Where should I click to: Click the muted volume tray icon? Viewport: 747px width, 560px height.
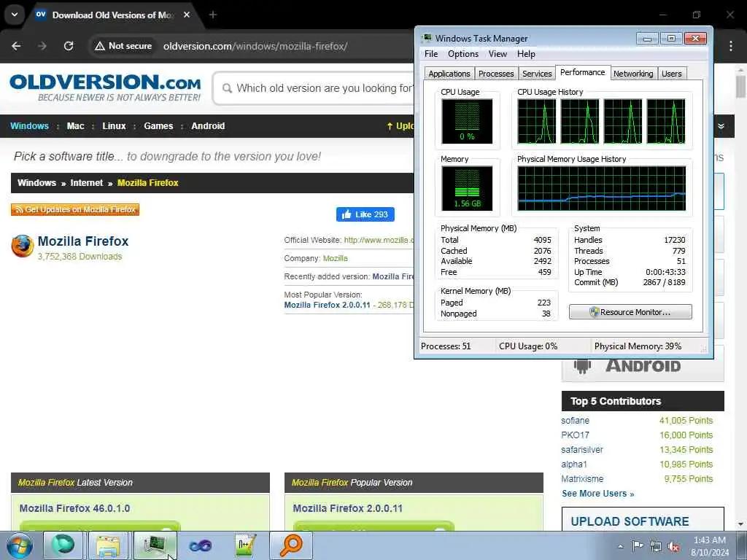(673, 546)
